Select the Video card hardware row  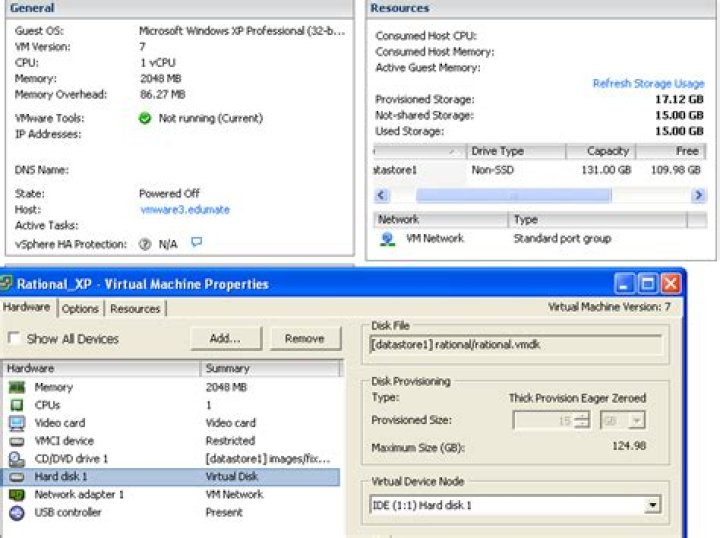click(x=172, y=423)
